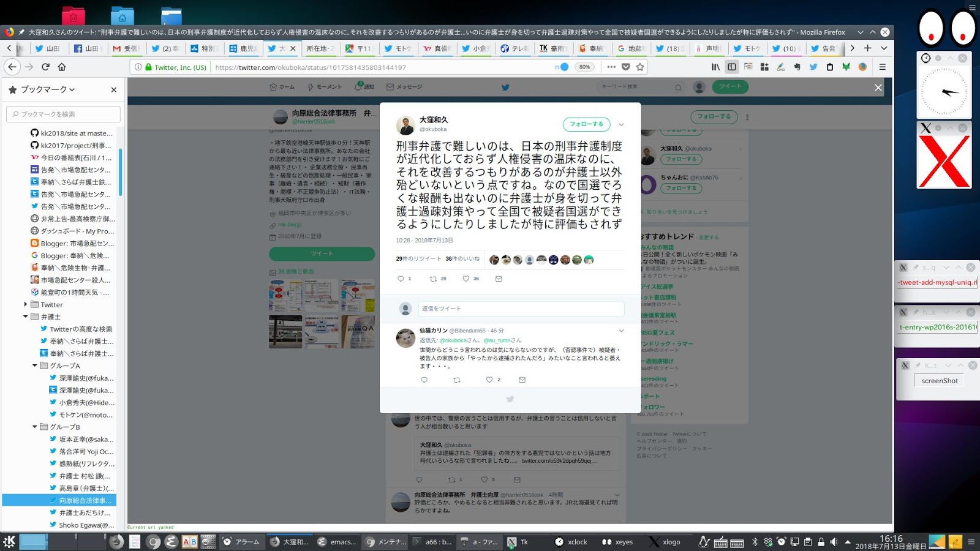Show site information icon in address bar
Image resolution: width=980 pixels, height=551 pixels.
pos(138,67)
